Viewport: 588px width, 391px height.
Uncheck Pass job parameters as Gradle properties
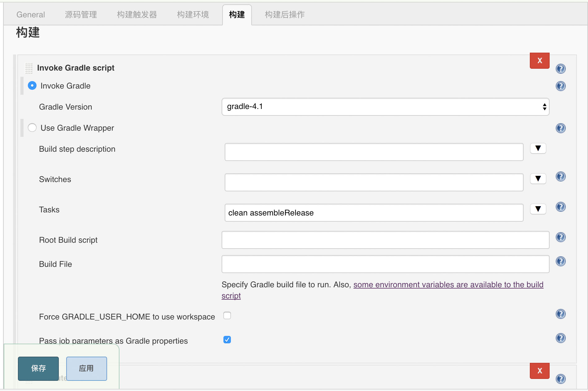pyautogui.click(x=227, y=340)
